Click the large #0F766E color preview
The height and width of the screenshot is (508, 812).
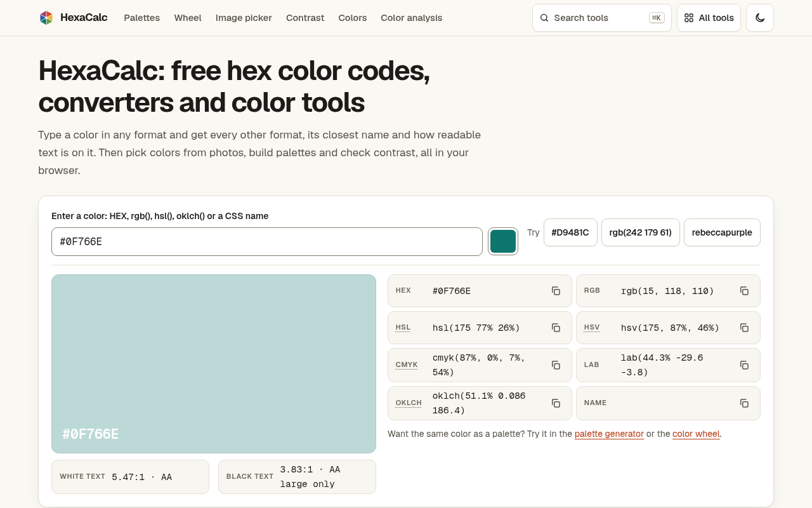214,364
